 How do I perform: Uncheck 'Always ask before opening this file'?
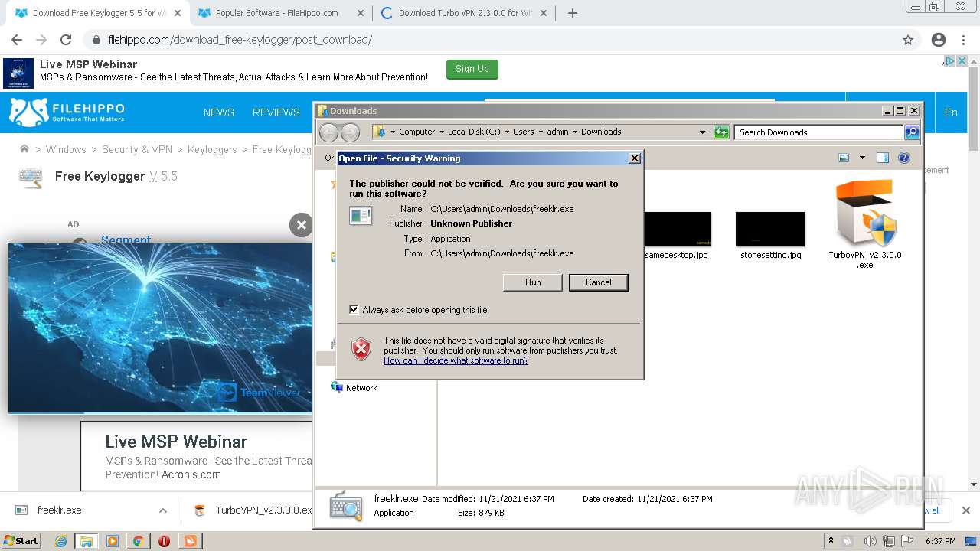tap(354, 309)
